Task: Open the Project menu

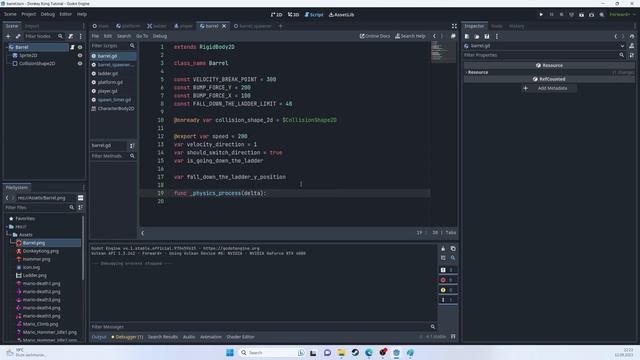Action: click(x=29, y=14)
